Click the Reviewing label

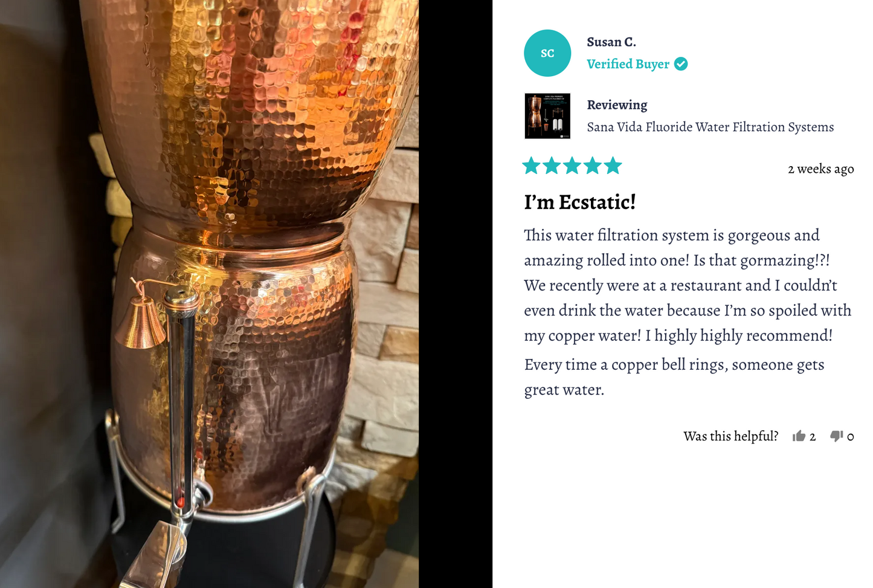tap(617, 105)
